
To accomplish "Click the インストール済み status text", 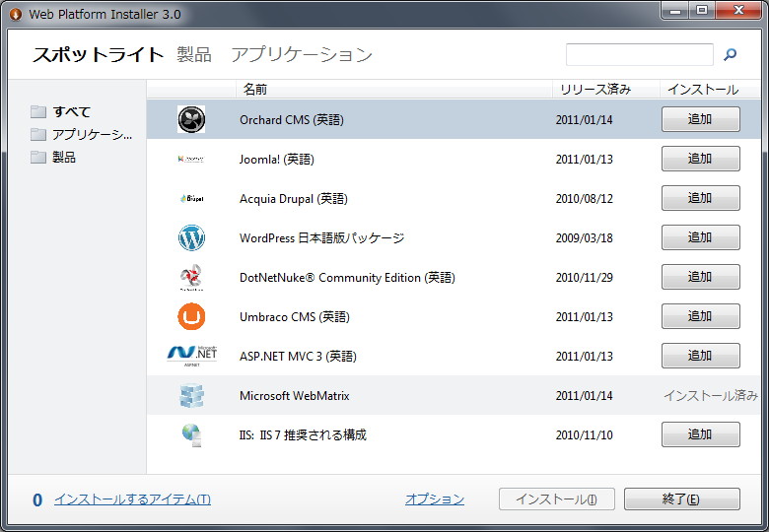I will pos(711,396).
